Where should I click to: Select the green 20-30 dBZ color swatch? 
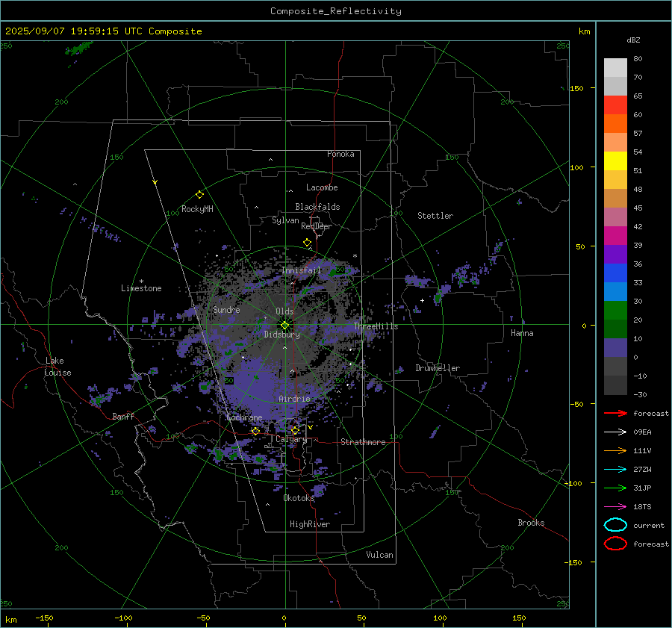tap(615, 311)
